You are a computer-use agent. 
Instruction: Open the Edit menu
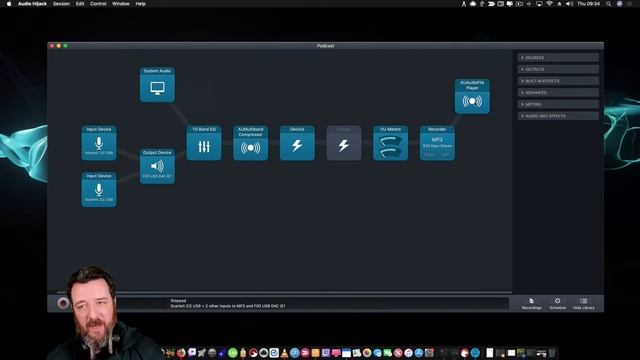click(80, 4)
